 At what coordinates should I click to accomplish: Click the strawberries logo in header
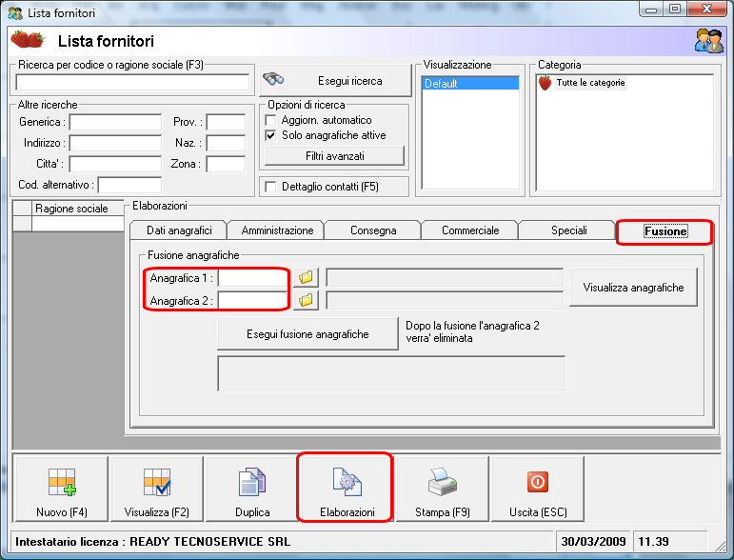tap(28, 40)
